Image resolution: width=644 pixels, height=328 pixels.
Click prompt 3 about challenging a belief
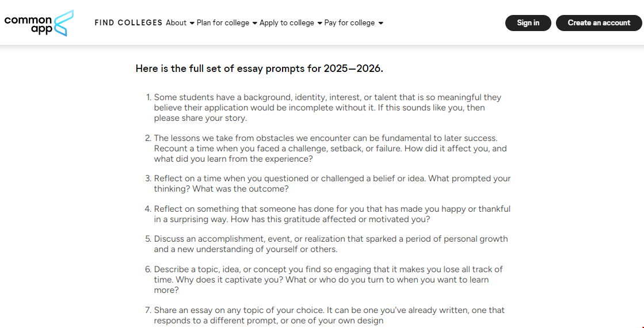[x=332, y=184]
